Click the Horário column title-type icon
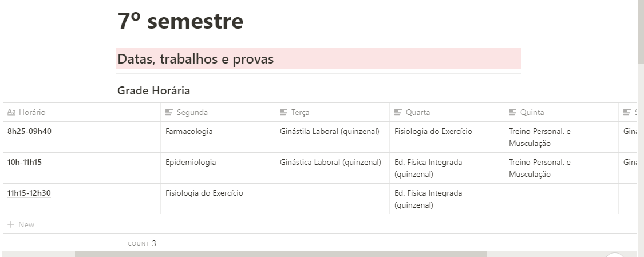Screen dimensions: 644x257 point(11,112)
